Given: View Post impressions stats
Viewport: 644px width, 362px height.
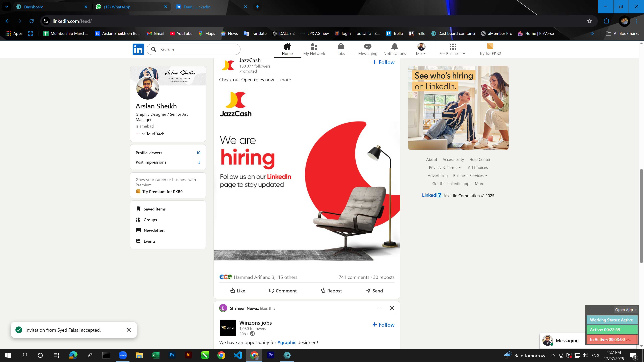Looking at the screenshot, I should pyautogui.click(x=168, y=162).
